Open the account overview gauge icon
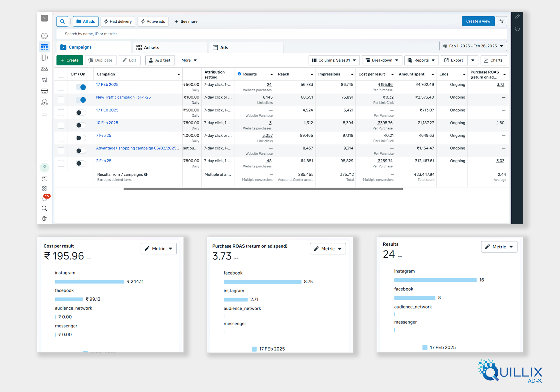The height and width of the screenshot is (392, 560). point(44,36)
